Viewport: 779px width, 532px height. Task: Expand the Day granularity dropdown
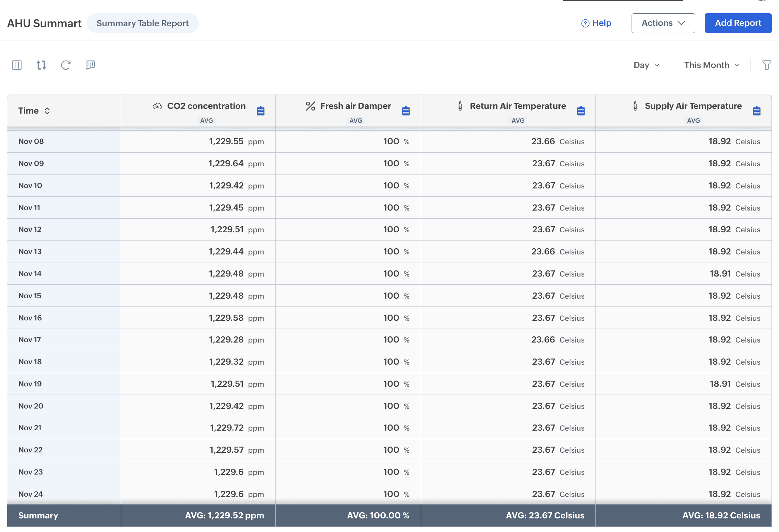(x=646, y=65)
